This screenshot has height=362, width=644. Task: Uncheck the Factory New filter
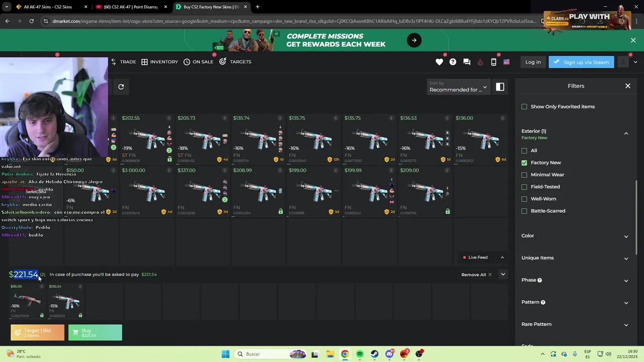tap(524, 162)
